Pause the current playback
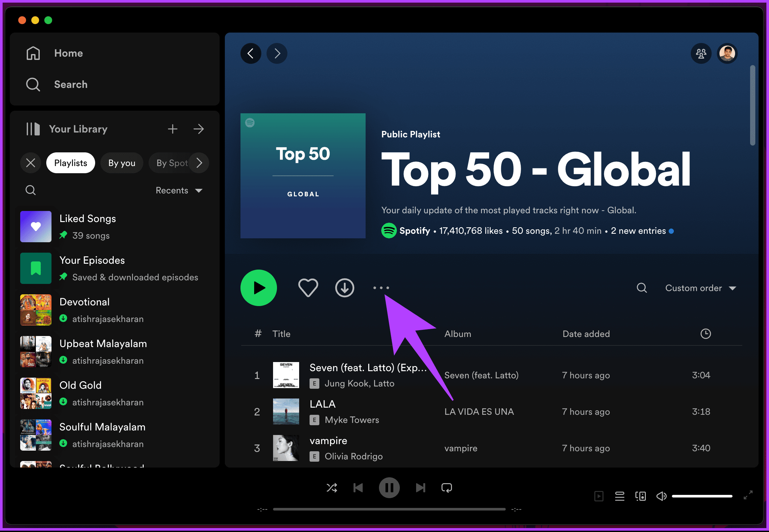 pos(389,488)
